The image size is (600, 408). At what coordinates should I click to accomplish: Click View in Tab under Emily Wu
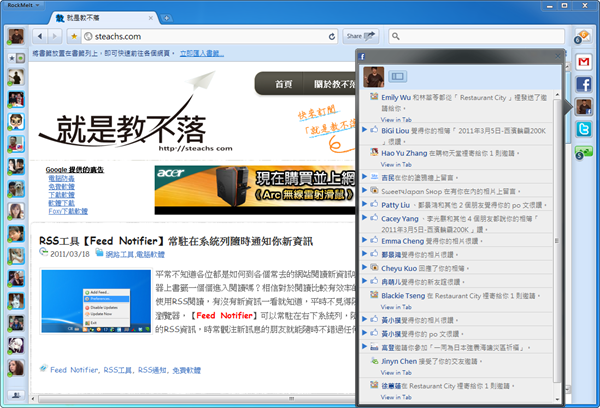(x=396, y=119)
